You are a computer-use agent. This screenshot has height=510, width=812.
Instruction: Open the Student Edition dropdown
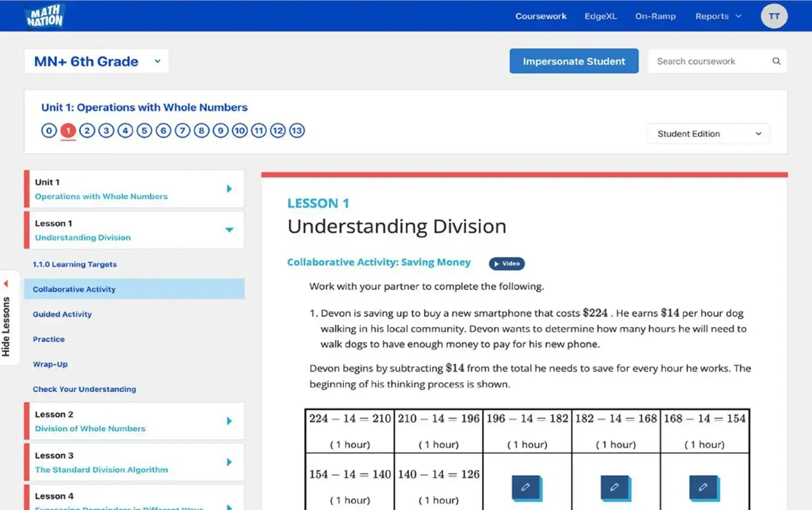pos(708,134)
